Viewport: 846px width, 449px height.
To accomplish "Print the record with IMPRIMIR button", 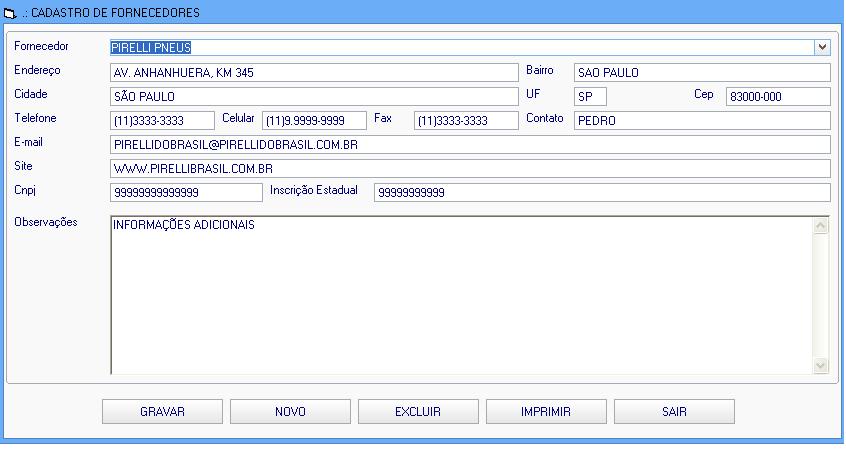I will (x=546, y=412).
